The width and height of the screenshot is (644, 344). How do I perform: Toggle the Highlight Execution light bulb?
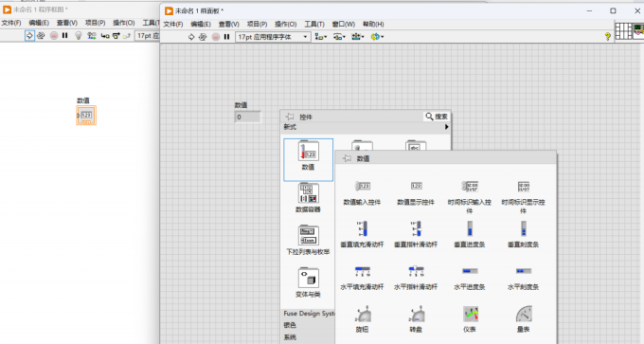pyautogui.click(x=79, y=36)
